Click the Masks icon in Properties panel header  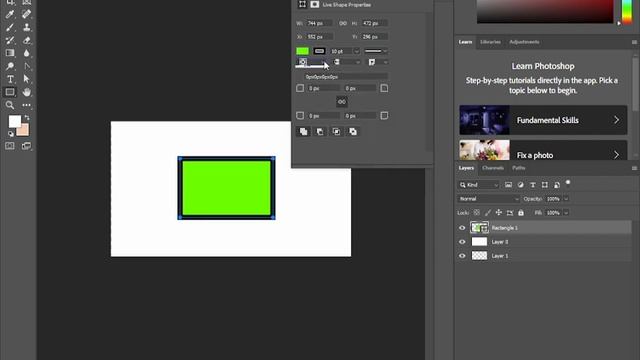coord(315,4)
